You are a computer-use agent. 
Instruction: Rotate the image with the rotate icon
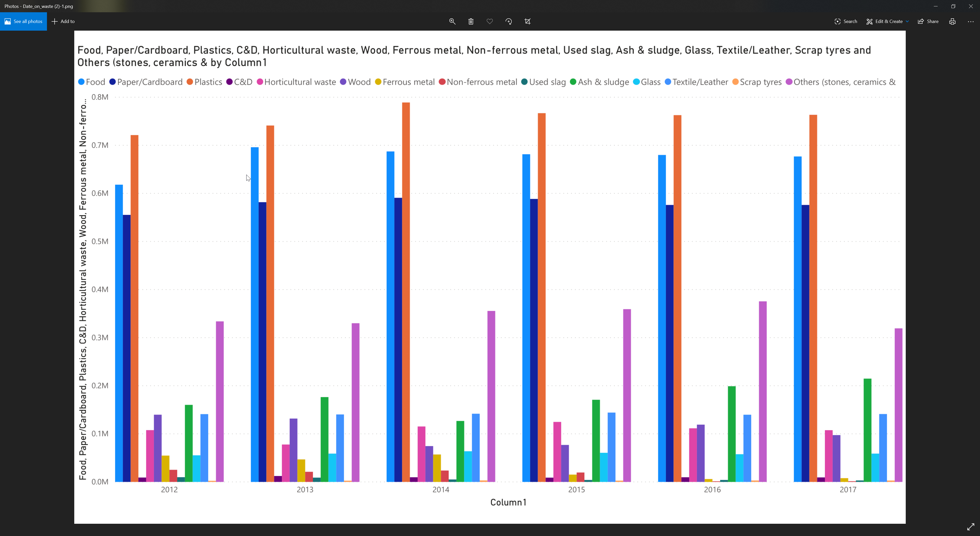509,21
